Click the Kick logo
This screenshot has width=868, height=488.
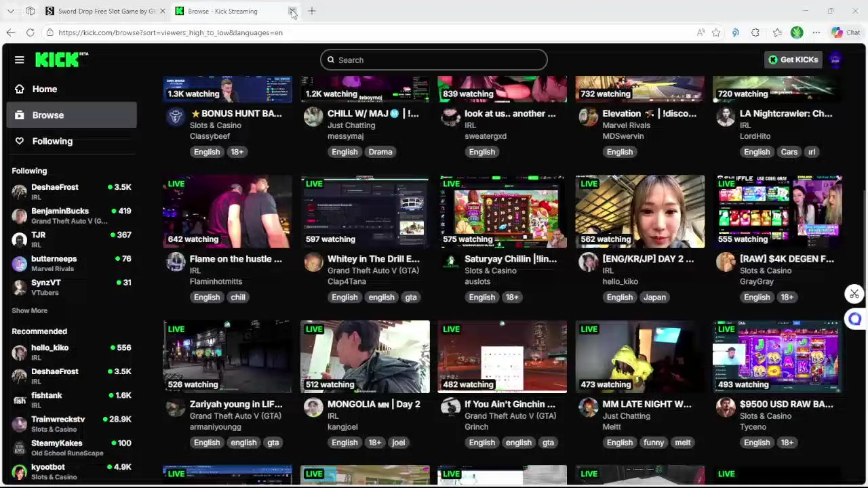[x=61, y=60]
